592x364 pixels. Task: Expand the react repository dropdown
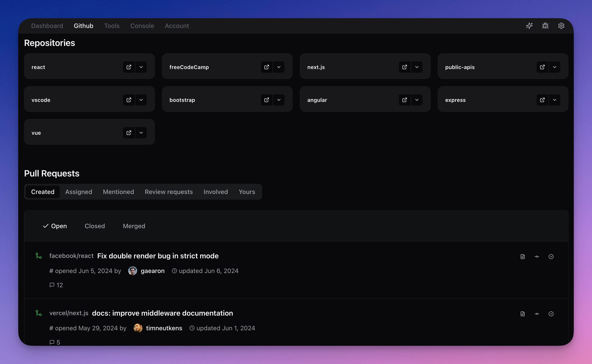tap(141, 67)
